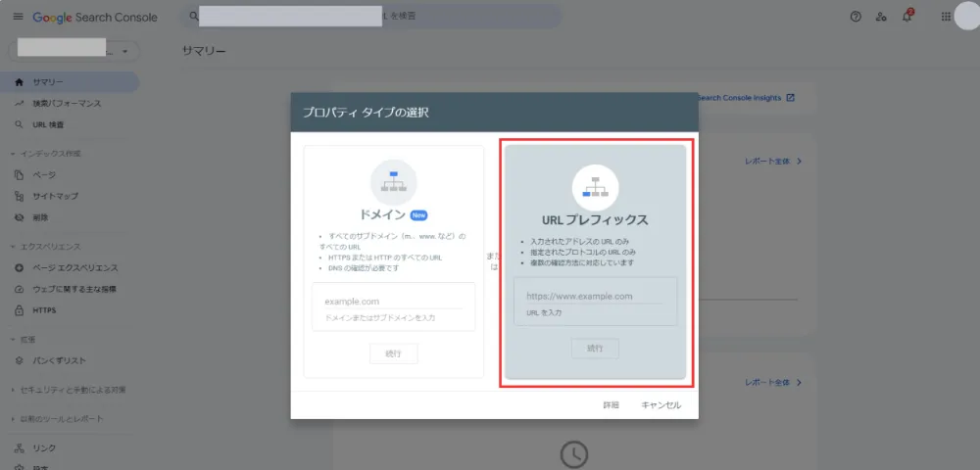This screenshot has height=470, width=980.
Task: Click the plus-circle icon beside ページ エクスペリエンス
Action: coord(19,267)
